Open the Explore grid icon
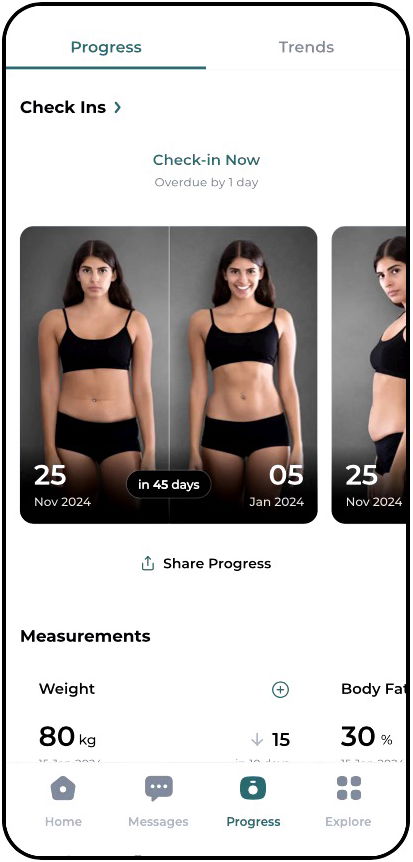Image resolution: width=413 pixels, height=862 pixels. 349,788
